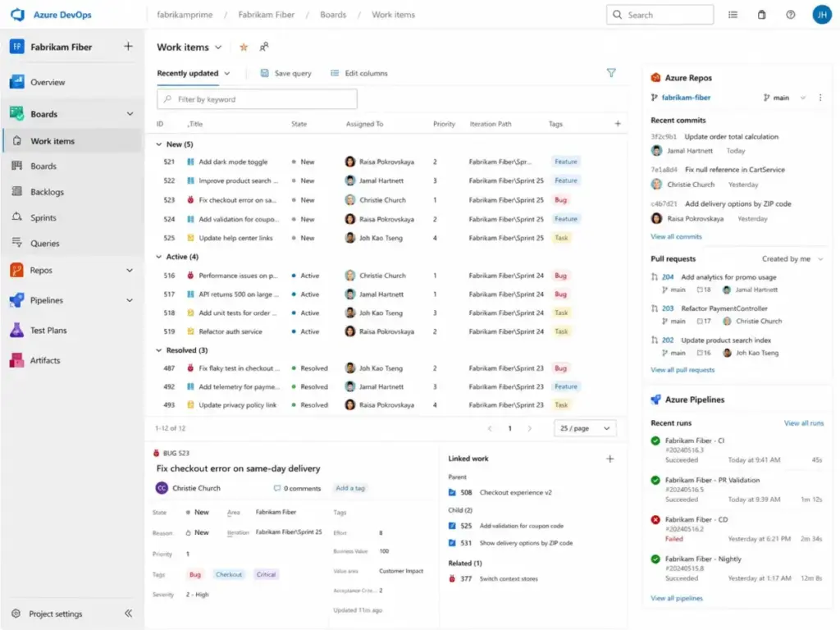
Task: Click the Filter by keyword field
Action: click(x=257, y=99)
